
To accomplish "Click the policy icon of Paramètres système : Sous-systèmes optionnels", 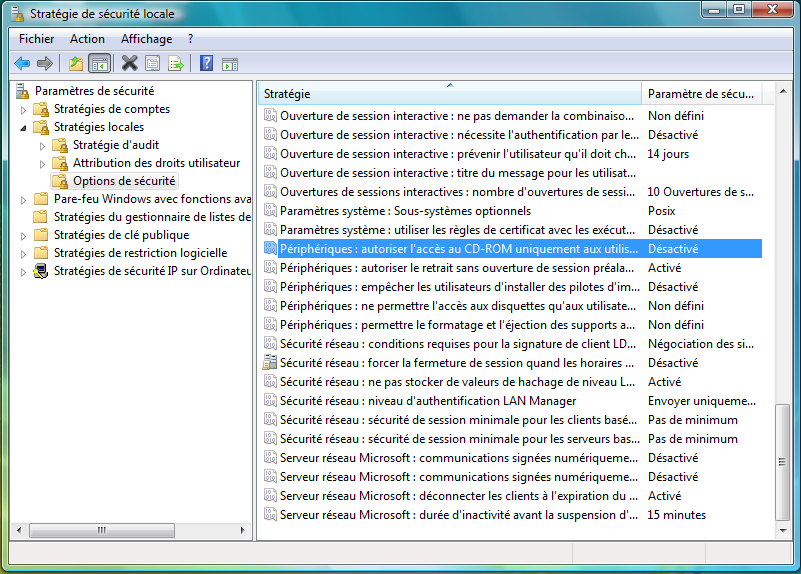I will [x=270, y=210].
